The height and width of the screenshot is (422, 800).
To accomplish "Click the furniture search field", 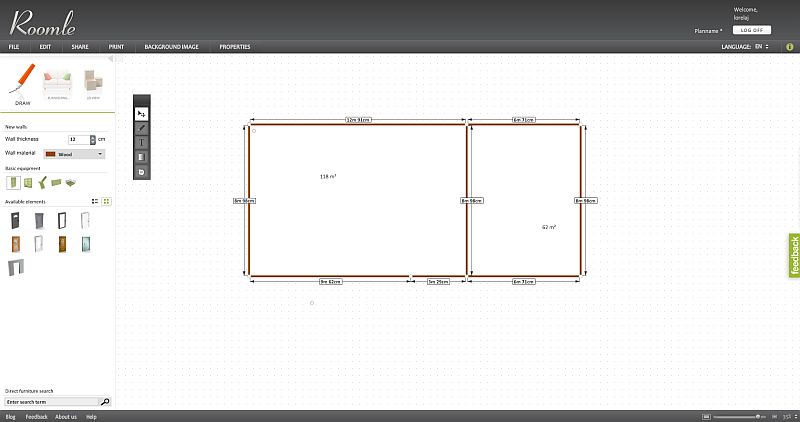I will pos(52,402).
